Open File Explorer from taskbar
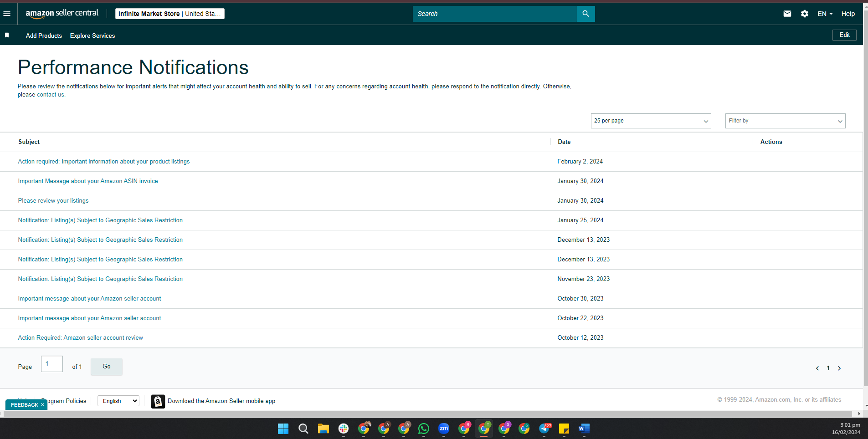Viewport: 868px width, 439px height. pos(324,429)
